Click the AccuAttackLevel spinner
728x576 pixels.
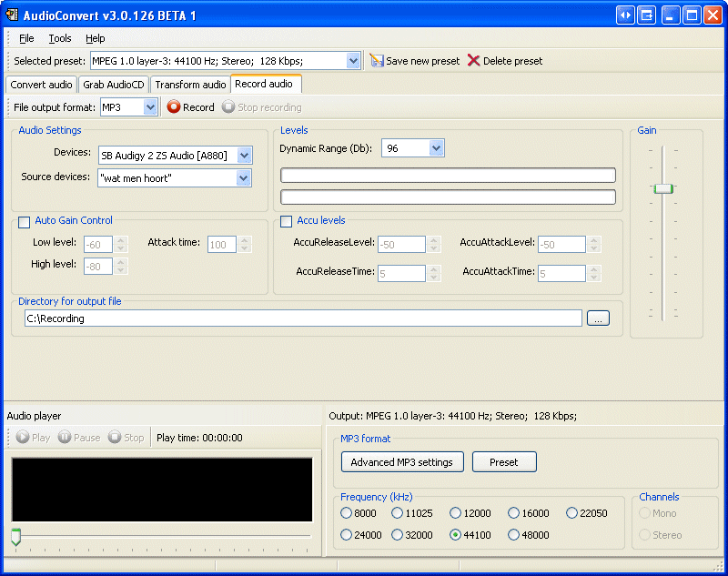coord(594,244)
